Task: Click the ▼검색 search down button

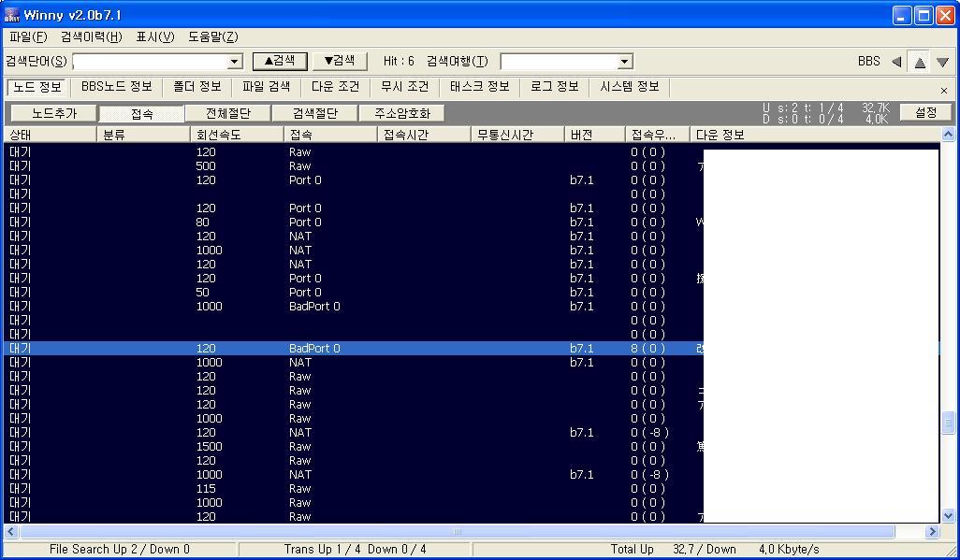Action: point(340,61)
